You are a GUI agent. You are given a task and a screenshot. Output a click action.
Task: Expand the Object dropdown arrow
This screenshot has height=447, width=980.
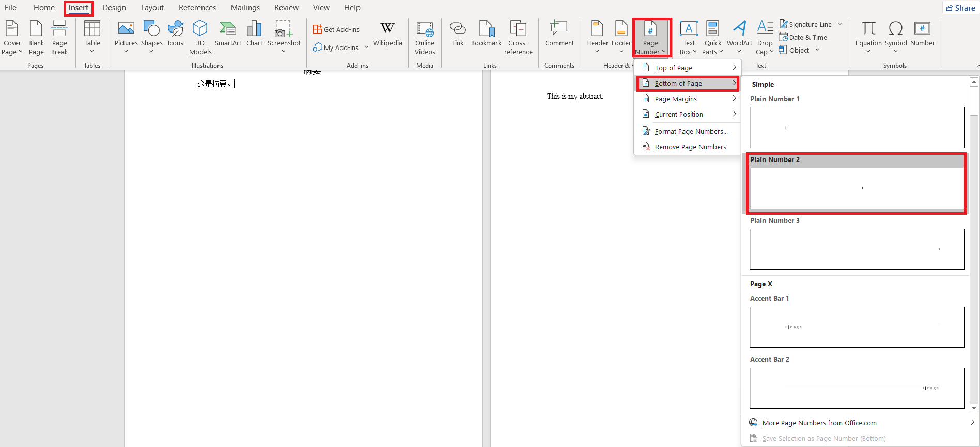pyautogui.click(x=817, y=50)
